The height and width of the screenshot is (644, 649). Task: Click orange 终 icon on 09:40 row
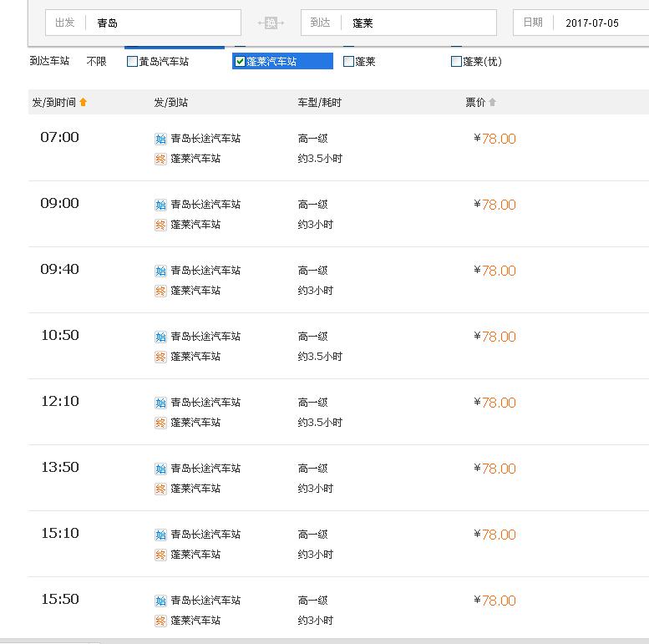[x=160, y=291]
